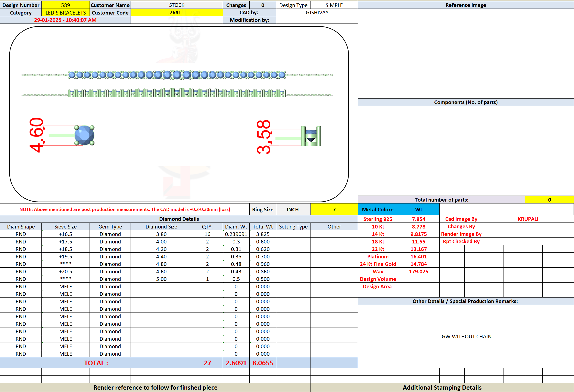This screenshot has height=392, width=574.
Task: Click the TOTAL quantity 27 cell
Action: pos(207,363)
